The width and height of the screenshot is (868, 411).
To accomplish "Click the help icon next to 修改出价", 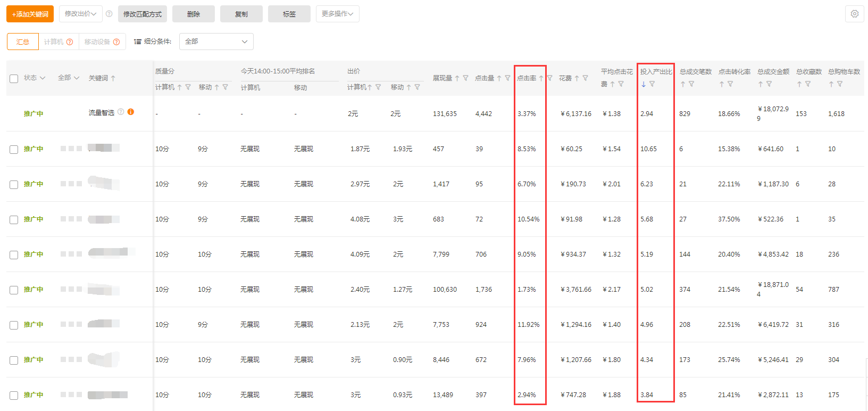I will tap(109, 14).
